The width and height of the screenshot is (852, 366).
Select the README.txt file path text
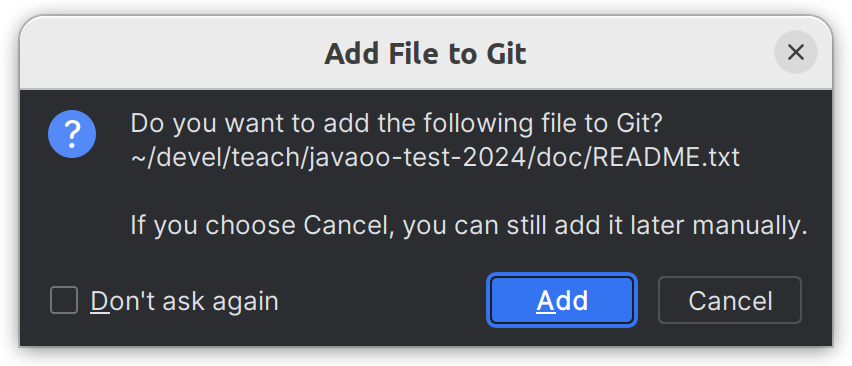tap(435, 157)
